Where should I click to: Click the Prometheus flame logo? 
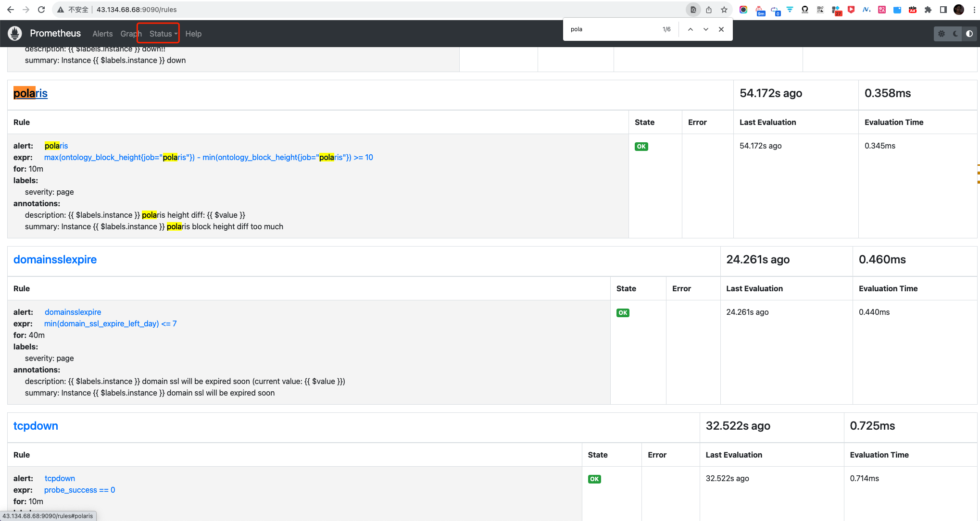tap(15, 33)
